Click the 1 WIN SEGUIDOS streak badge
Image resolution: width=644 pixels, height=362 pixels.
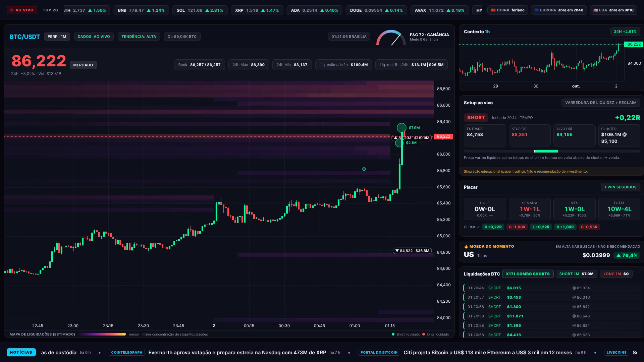(x=621, y=187)
